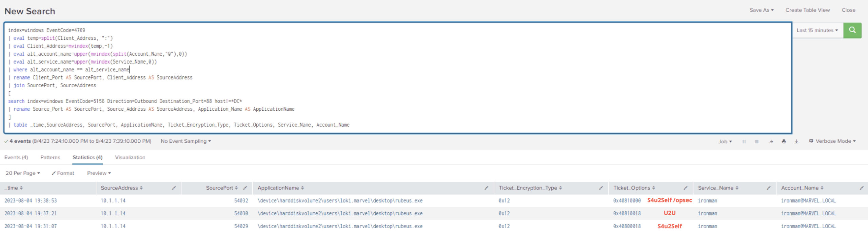Open the Visualization tab

(x=130, y=158)
